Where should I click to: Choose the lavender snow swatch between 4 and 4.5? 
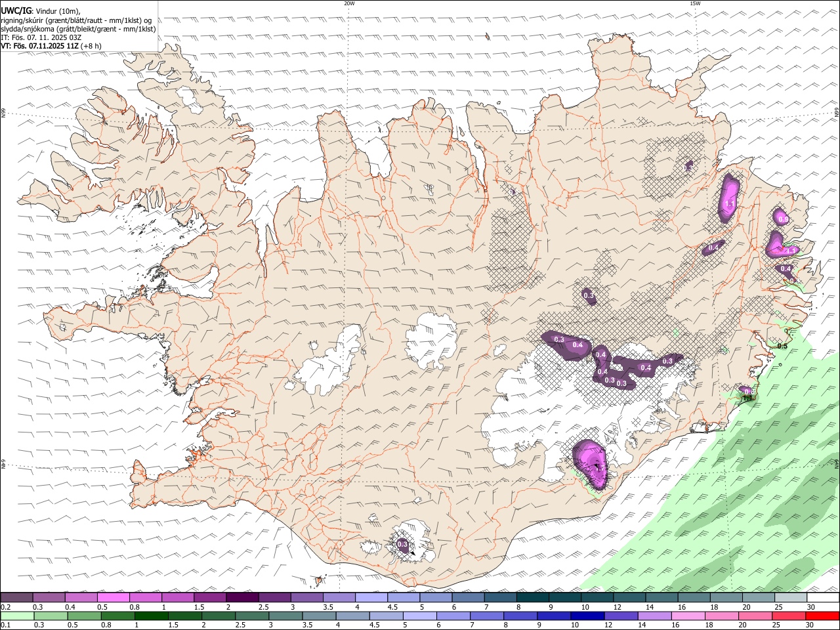[370, 597]
